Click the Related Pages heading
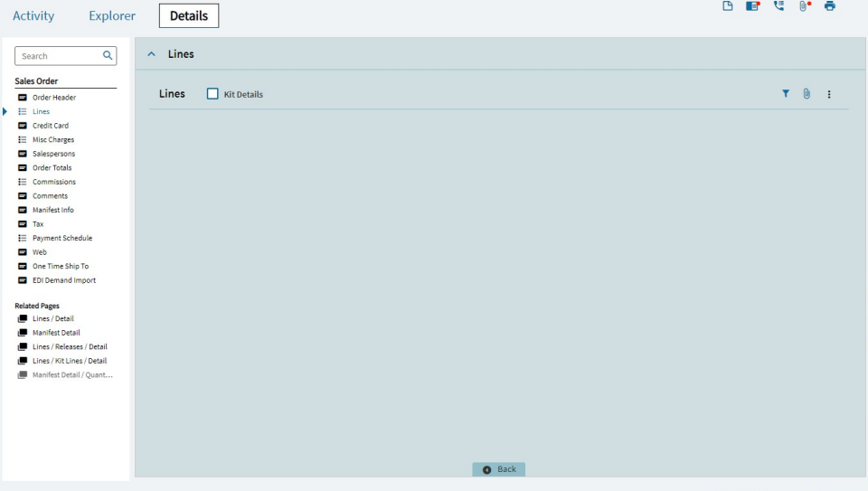This screenshot has width=868, height=491. coord(37,306)
